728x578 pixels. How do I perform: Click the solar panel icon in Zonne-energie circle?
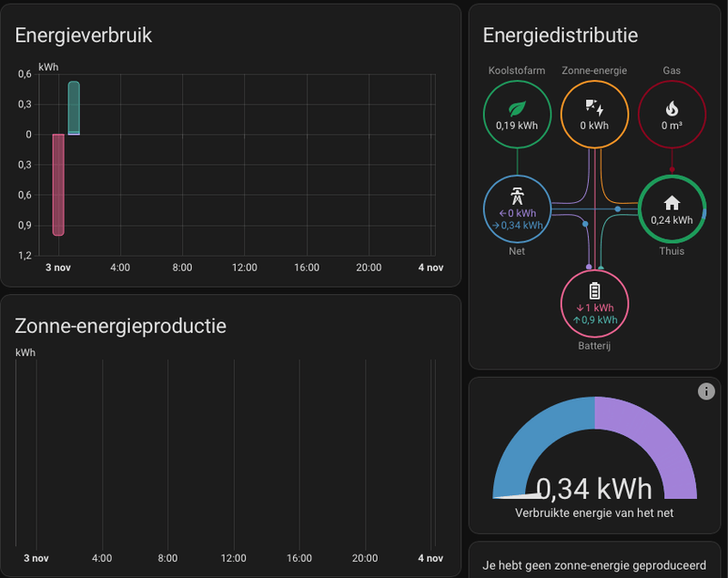[x=594, y=107]
